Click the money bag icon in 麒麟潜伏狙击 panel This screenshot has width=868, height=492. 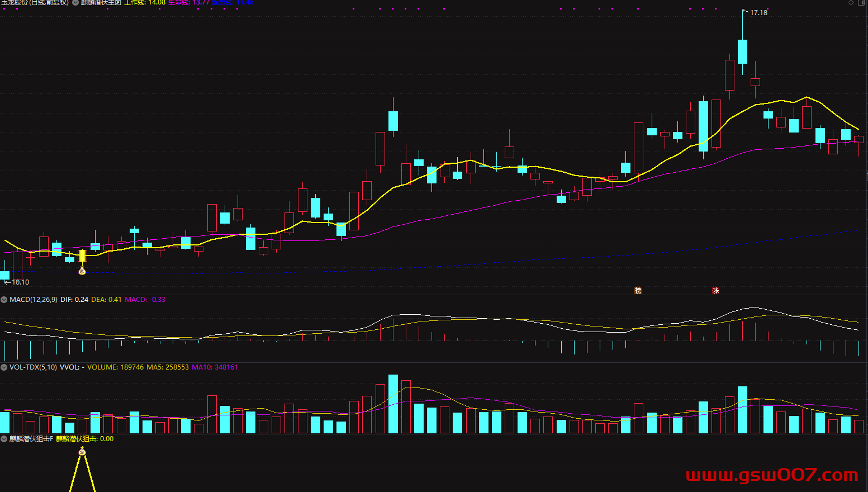(82, 451)
